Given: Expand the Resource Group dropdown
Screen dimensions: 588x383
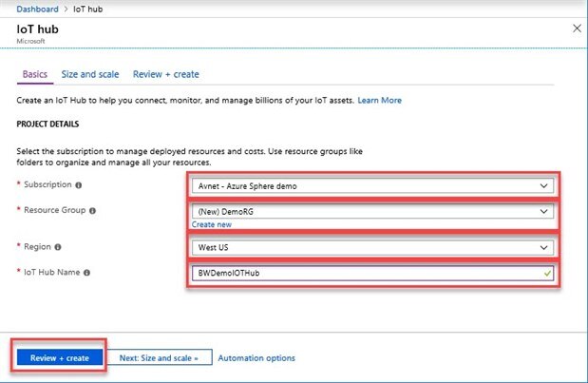Looking at the screenshot, I should point(372,212).
